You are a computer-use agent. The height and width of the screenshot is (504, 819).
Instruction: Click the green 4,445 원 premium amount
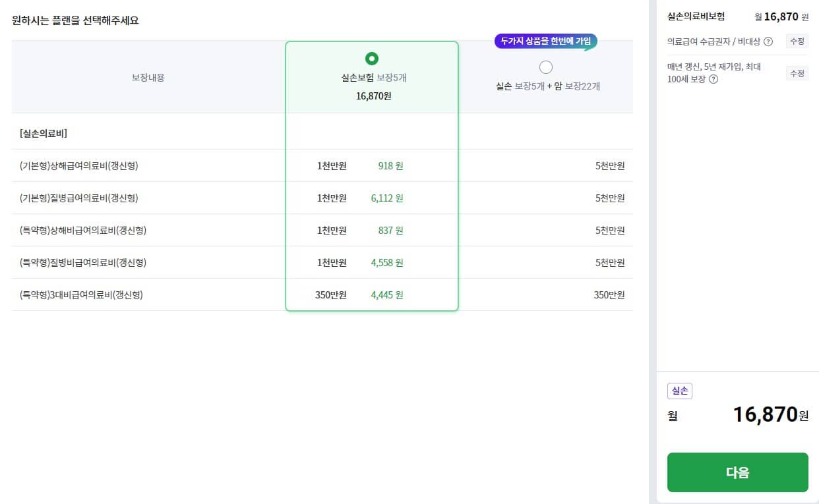tap(388, 294)
